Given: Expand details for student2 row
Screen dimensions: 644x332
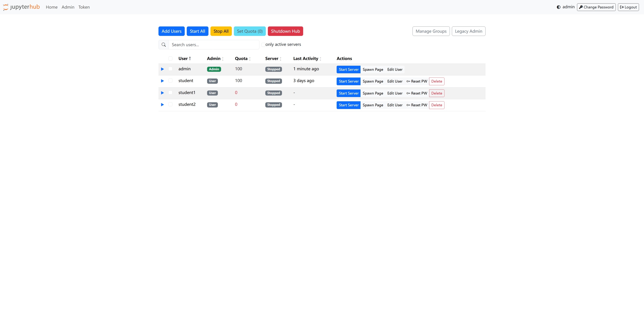Looking at the screenshot, I should 162,105.
